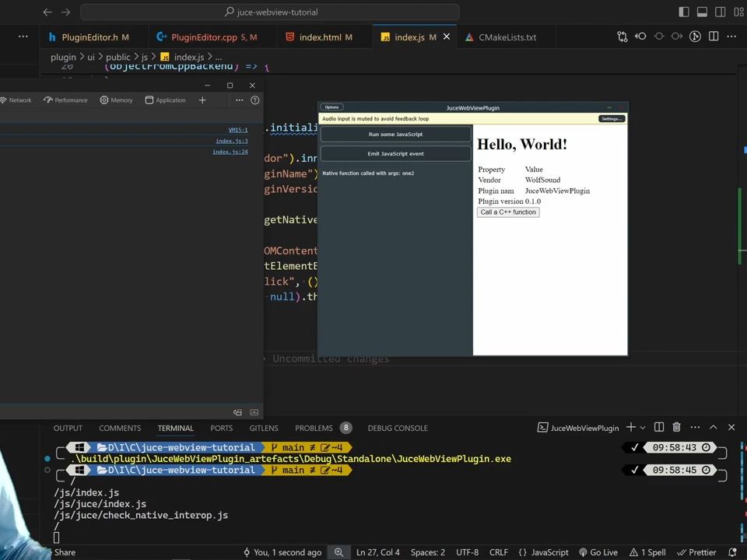This screenshot has height=560, width=747.
Task: Add a new DevTools tab with plus icon
Action: pos(202,100)
